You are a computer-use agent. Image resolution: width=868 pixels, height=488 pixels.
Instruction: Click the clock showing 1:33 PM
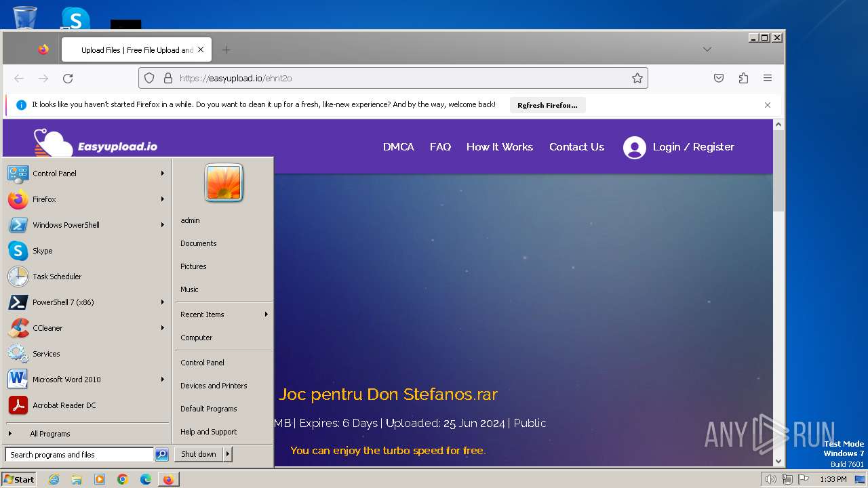pos(833,479)
